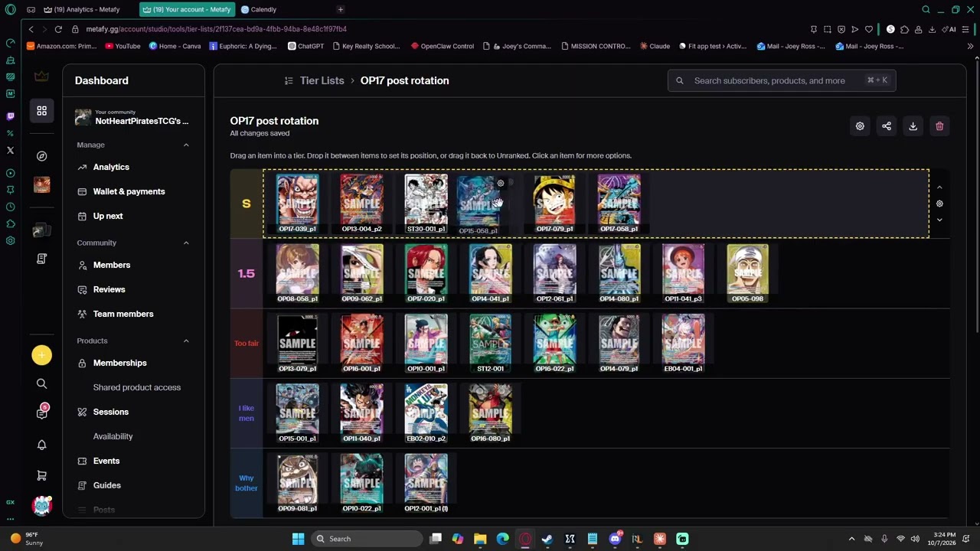
Task: Click the share tier list icon
Action: [x=887, y=126]
